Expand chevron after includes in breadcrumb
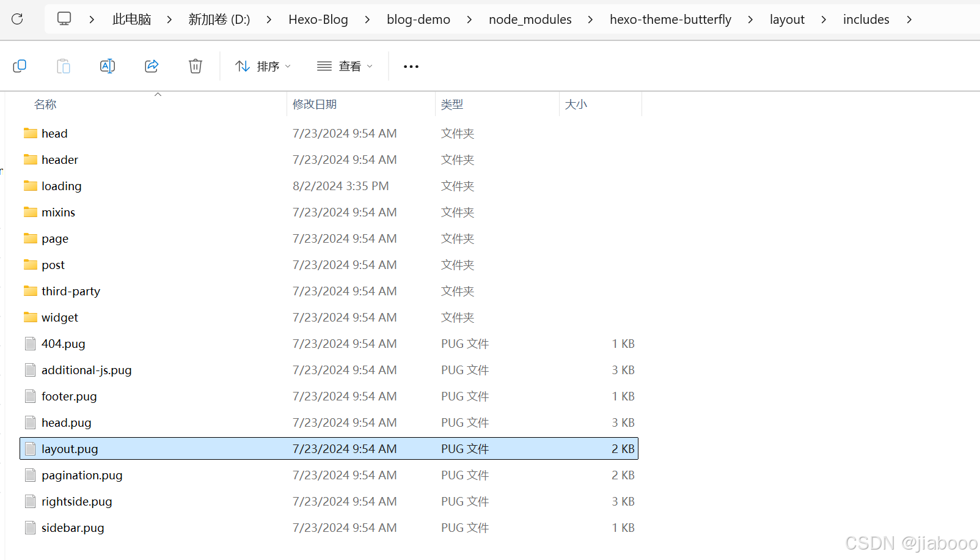The width and height of the screenshot is (980, 560). point(909,20)
